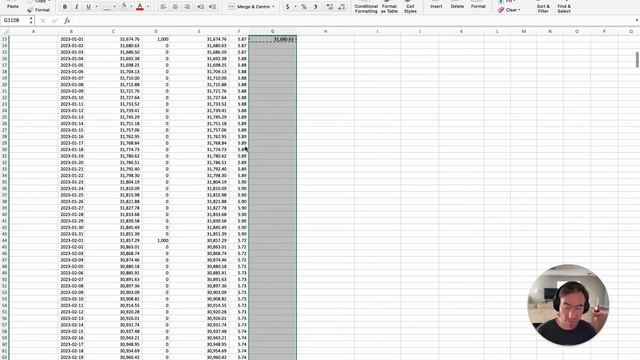
Task: Apply red font color
Action: pyautogui.click(x=140, y=7)
